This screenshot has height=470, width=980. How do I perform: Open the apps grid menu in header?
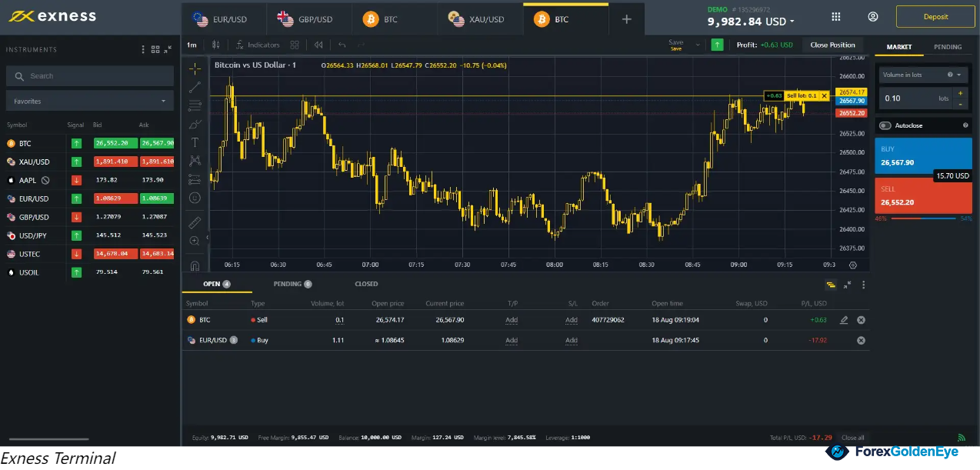point(837,17)
